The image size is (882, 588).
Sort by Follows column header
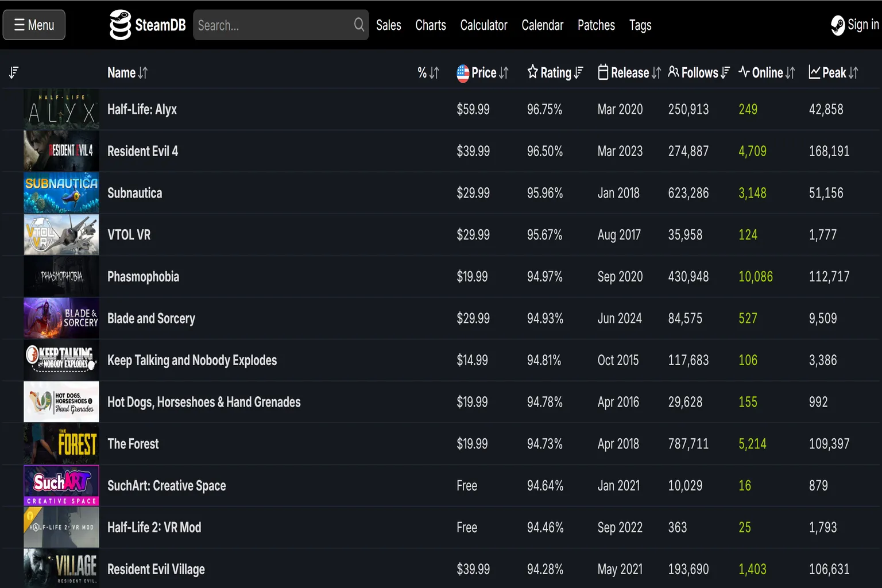(699, 73)
